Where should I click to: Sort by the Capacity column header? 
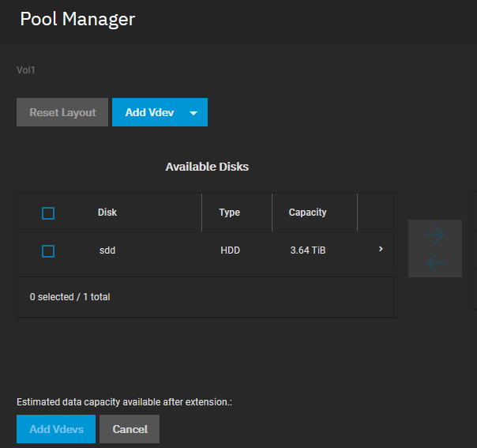[307, 213]
